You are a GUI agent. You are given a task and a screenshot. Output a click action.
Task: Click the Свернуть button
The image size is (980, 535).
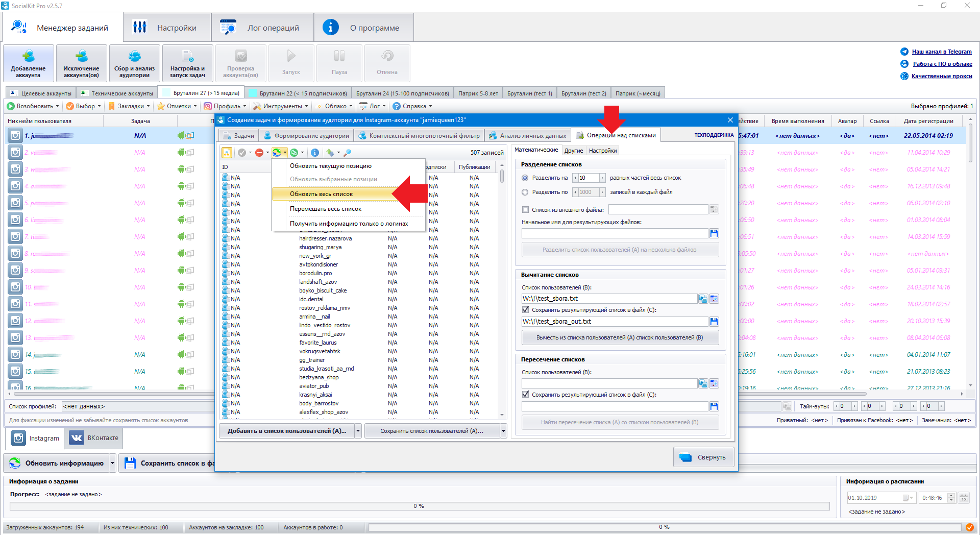(704, 457)
